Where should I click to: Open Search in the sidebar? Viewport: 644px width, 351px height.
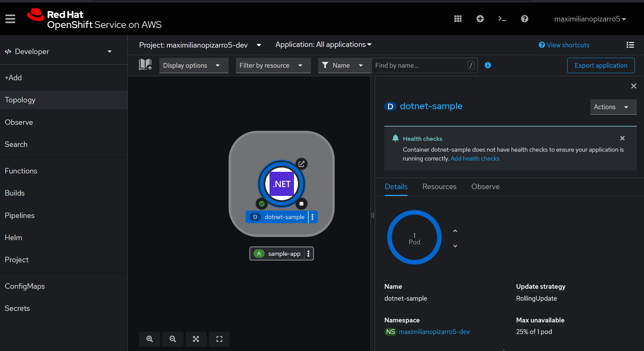point(64,144)
